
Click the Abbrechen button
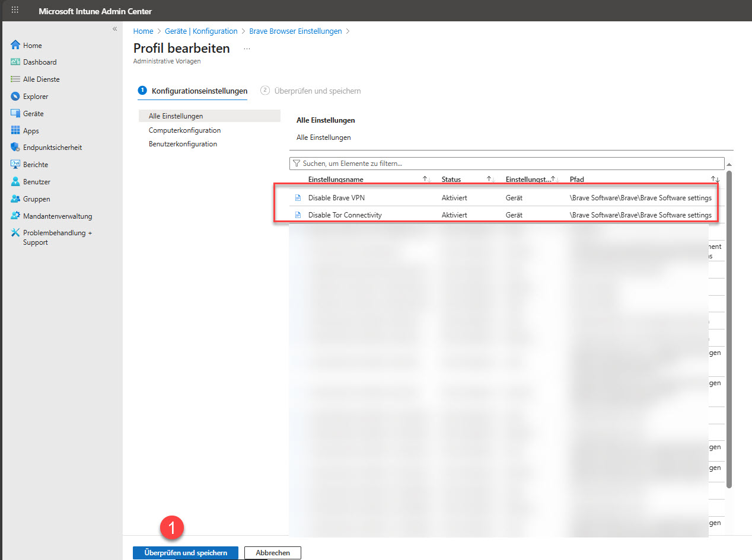click(x=273, y=553)
